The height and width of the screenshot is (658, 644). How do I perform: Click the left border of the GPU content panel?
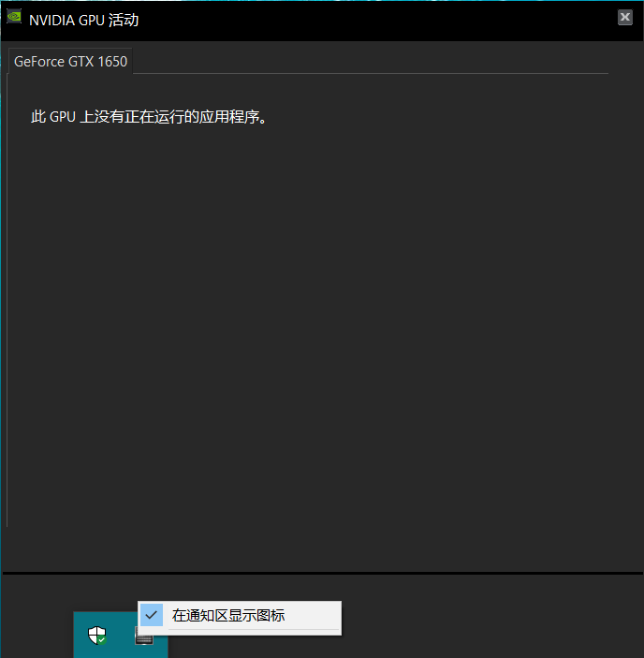[7, 300]
